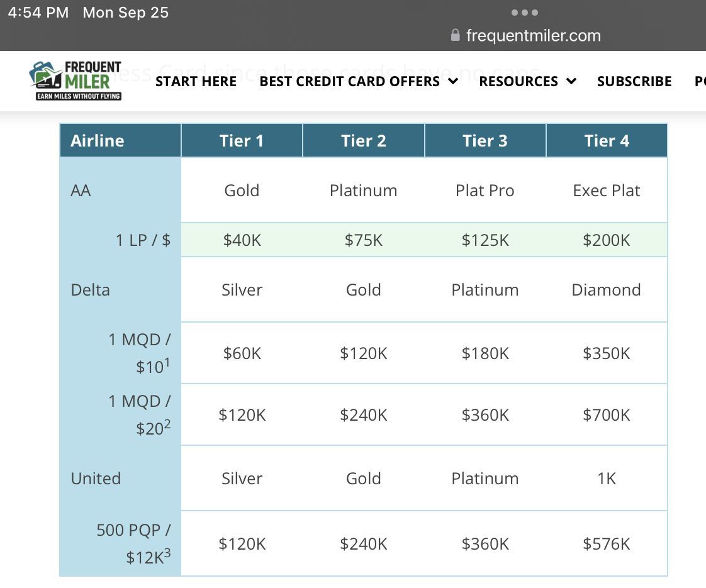
Task: Tap the frequentmiler.com address bar
Action: click(525, 35)
